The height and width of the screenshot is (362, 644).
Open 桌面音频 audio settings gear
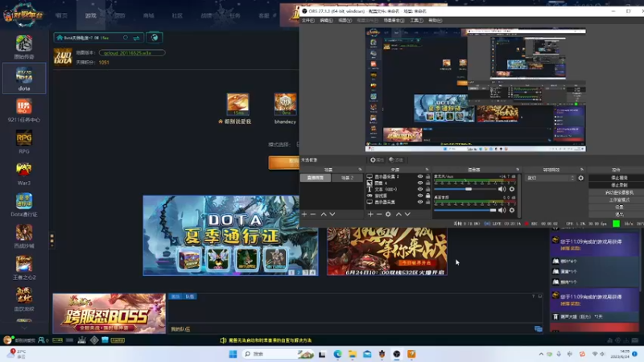click(x=512, y=210)
